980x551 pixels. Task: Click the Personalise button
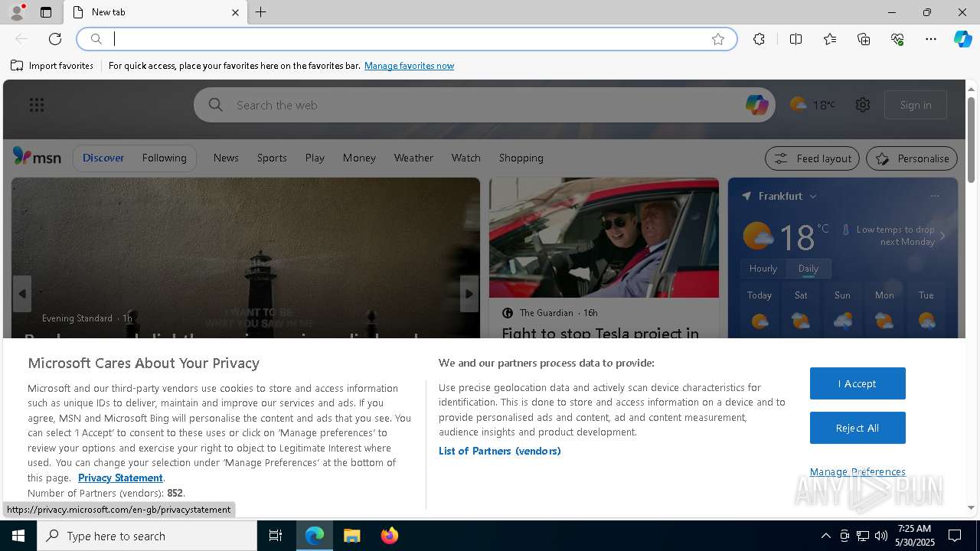click(912, 158)
